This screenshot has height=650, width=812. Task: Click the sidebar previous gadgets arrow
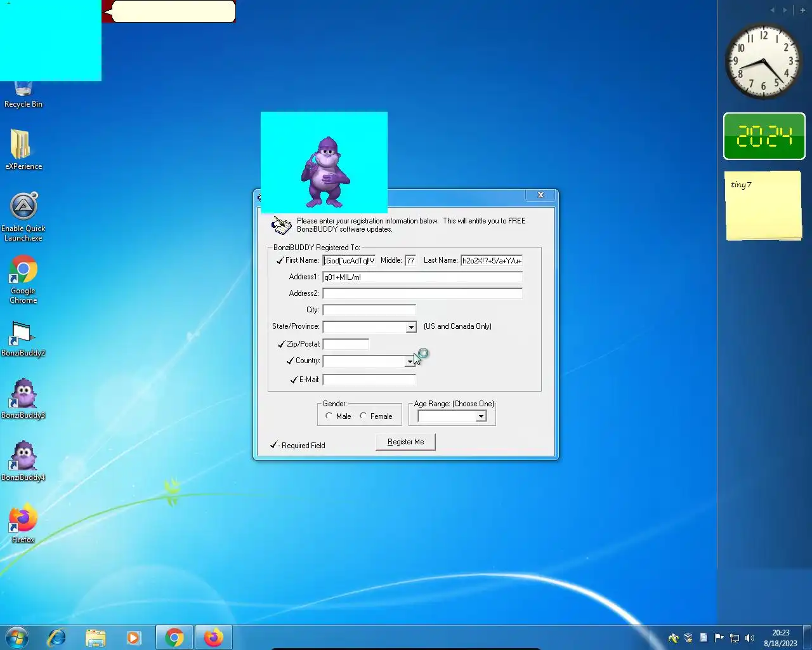(772, 10)
